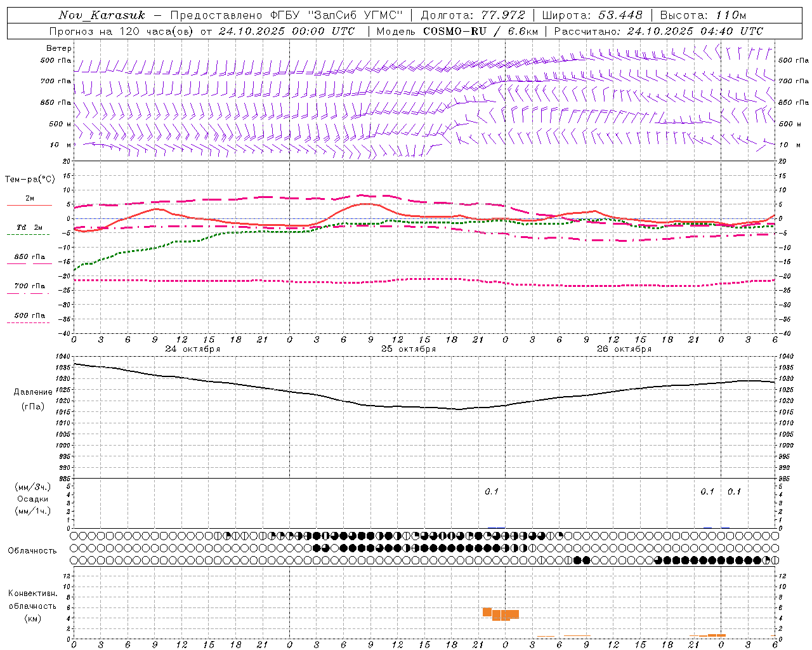Click the '(мм/3ч.)' precipitation unit label
This screenshot has height=650, width=812.
point(33,487)
